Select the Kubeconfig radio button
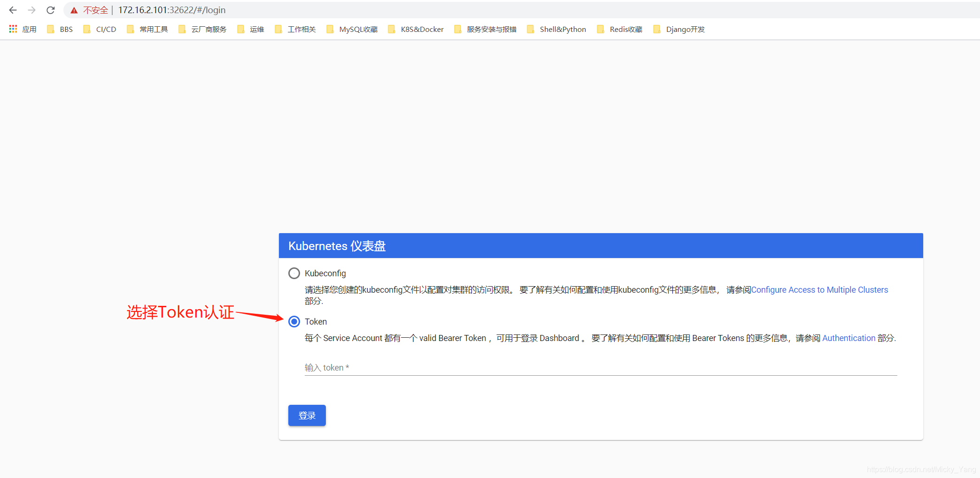The height and width of the screenshot is (478, 980). coord(294,273)
